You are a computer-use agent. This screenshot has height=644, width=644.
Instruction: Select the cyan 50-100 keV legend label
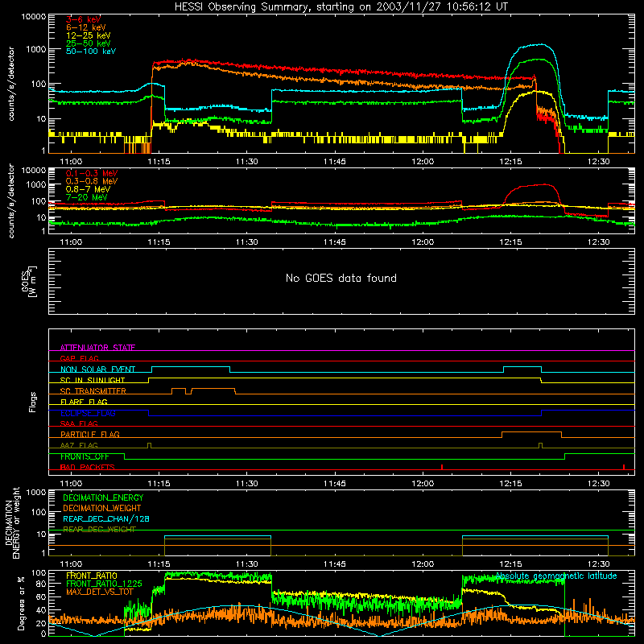pyautogui.click(x=91, y=52)
